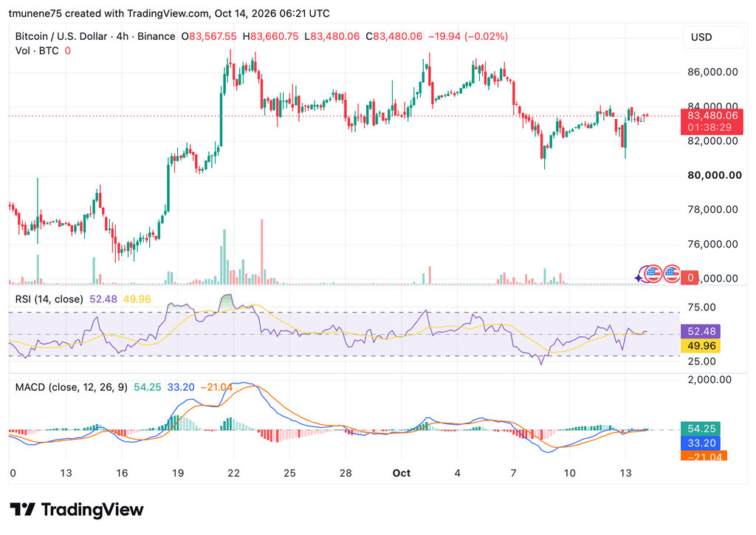Click the orange −21.04 value in the MACD legend
The height and width of the screenshot is (535, 756).
click(x=216, y=387)
